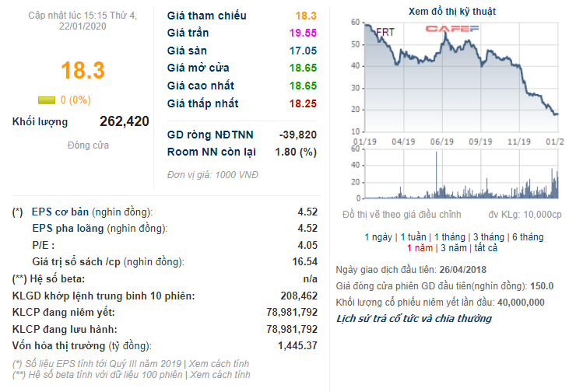The image size is (576, 392).
Task: Click the FRT ticker label on chart
Action: [x=385, y=33]
